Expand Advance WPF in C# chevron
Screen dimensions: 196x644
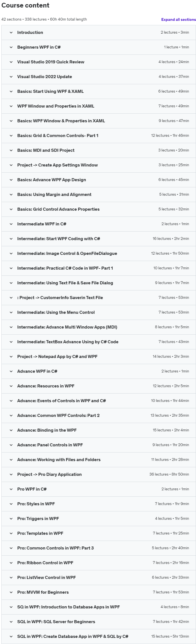tap(11, 371)
